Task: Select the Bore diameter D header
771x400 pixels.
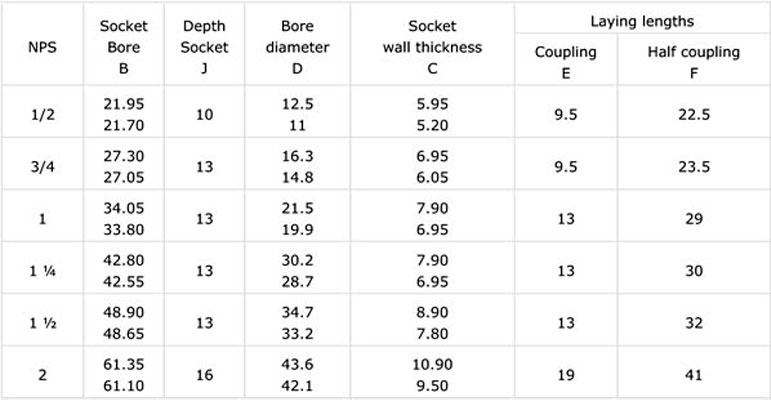Action: coord(297,47)
